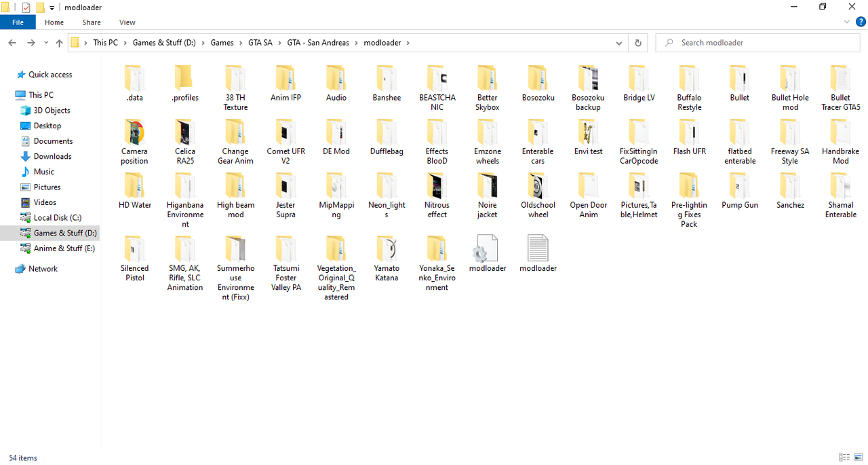Open the File menu tab
868x465 pixels.
pos(18,22)
